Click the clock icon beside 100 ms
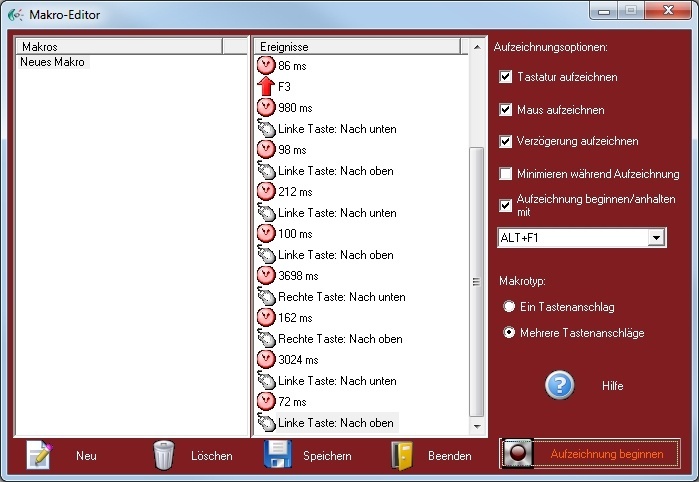The width and height of the screenshot is (699, 482). click(x=266, y=233)
